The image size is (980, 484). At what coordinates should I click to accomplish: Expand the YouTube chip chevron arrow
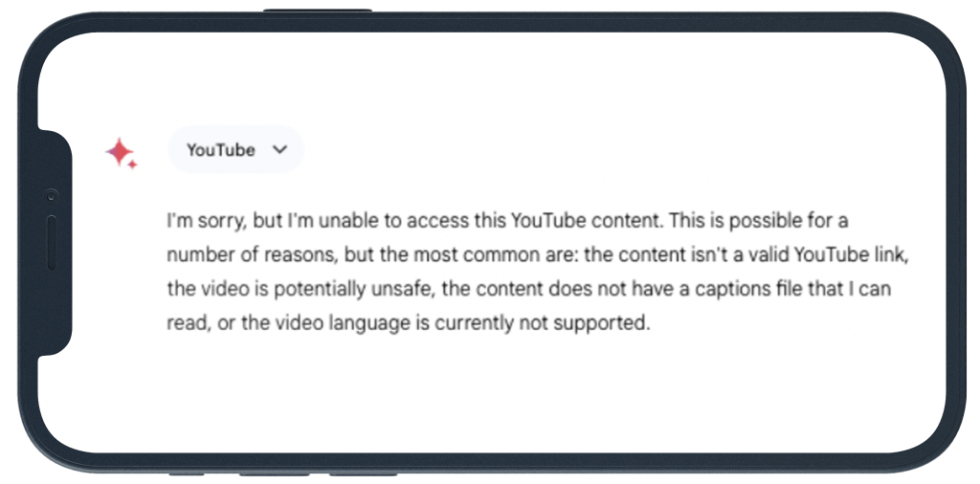click(280, 149)
